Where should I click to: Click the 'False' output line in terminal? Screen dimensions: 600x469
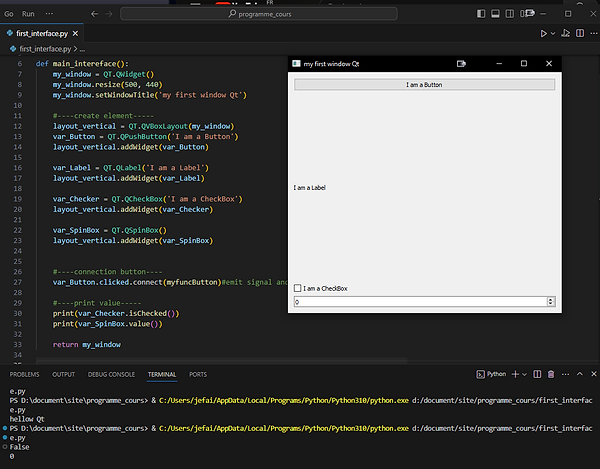tap(19, 447)
